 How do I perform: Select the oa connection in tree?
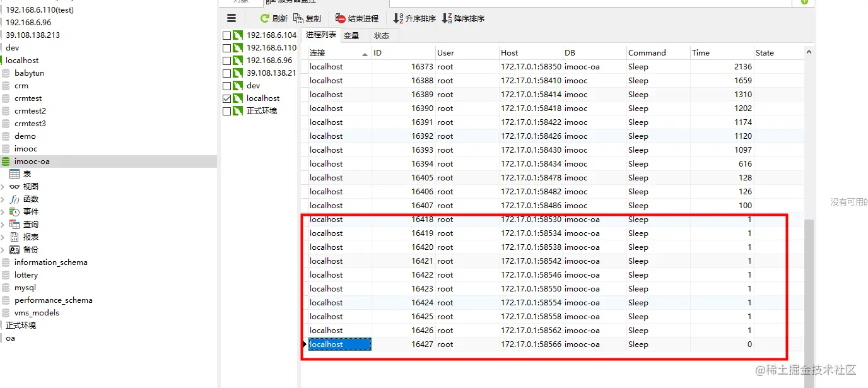(10, 338)
